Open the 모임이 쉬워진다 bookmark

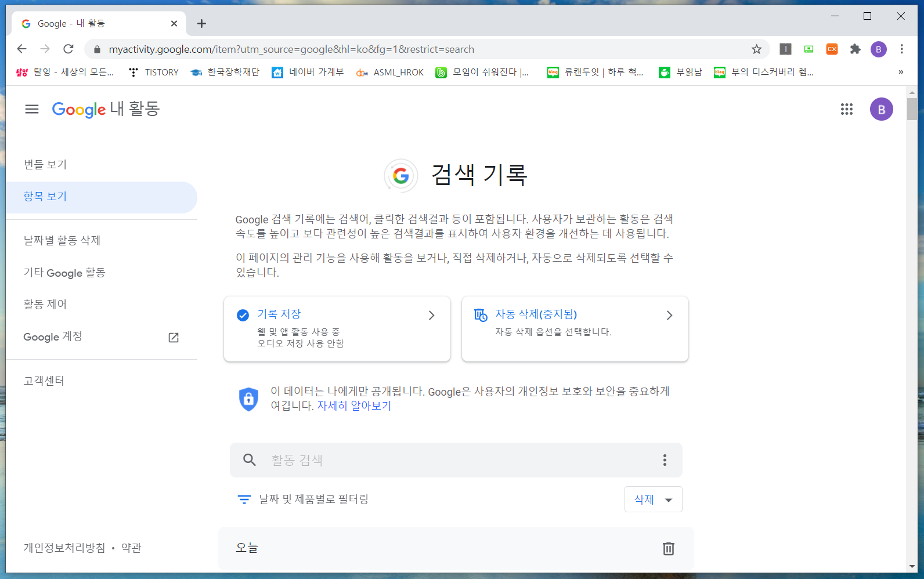[482, 72]
